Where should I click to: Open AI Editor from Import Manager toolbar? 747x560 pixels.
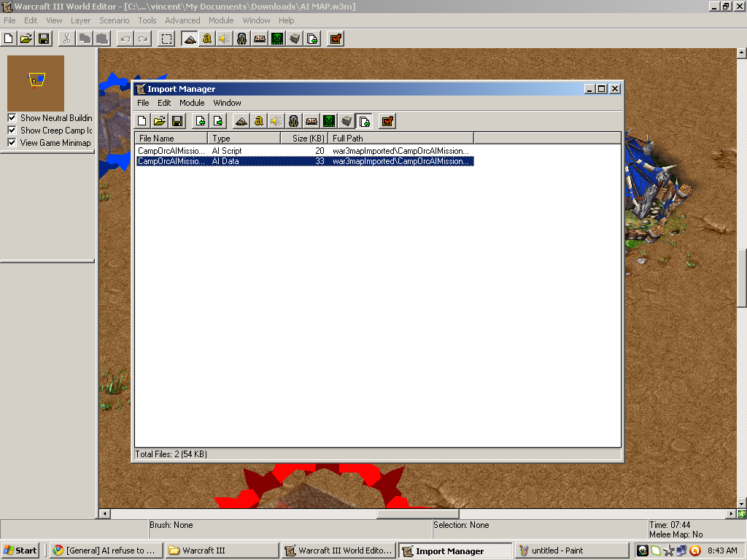tap(329, 121)
